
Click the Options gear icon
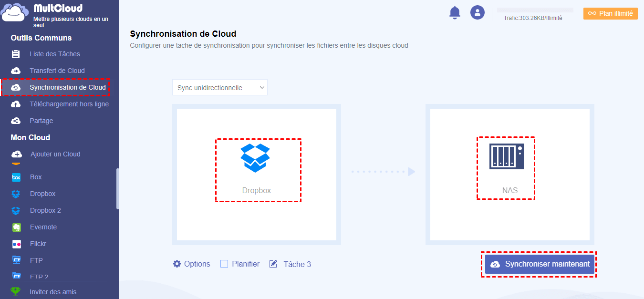pyautogui.click(x=177, y=264)
